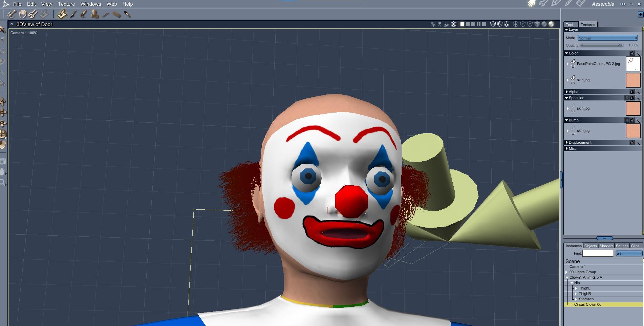The image size is (644, 326).
Task: Select Circus Clown 06 in scene tree
Action: coord(587,304)
